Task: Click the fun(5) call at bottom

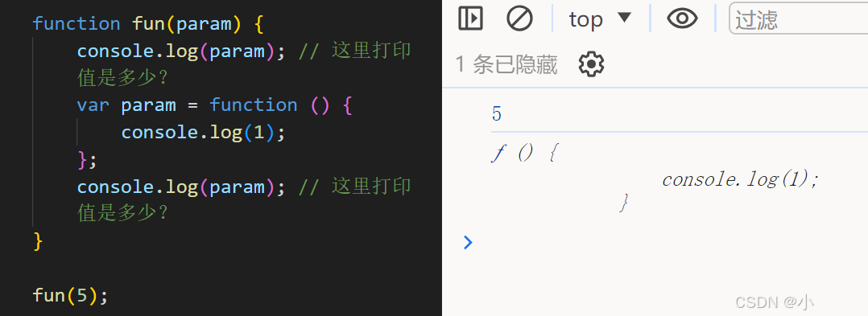Action: tap(70, 295)
